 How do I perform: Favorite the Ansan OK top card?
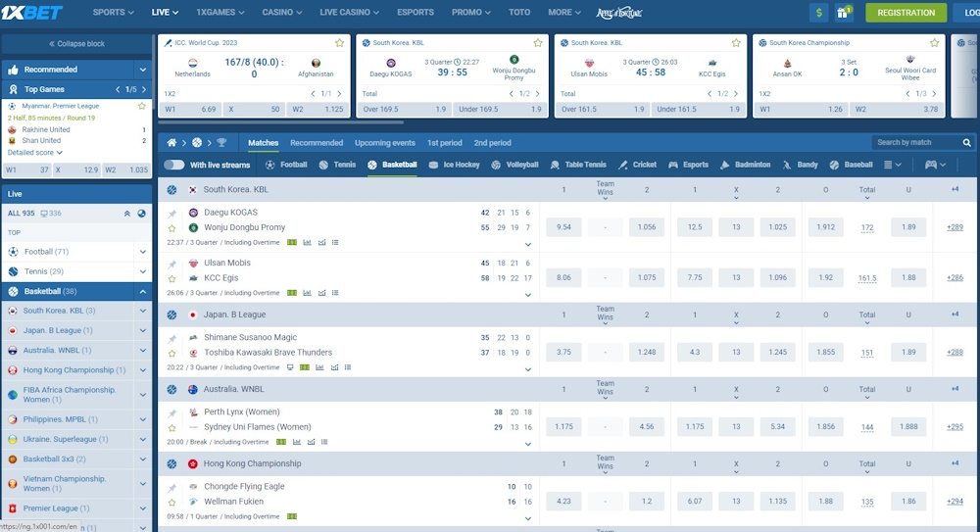(934, 43)
